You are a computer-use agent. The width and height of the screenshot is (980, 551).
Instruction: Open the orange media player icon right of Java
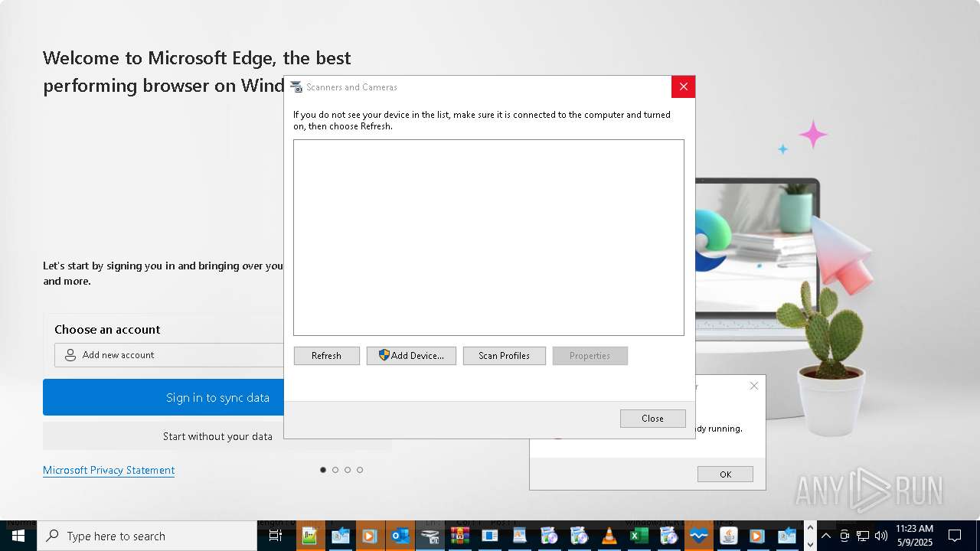click(757, 536)
